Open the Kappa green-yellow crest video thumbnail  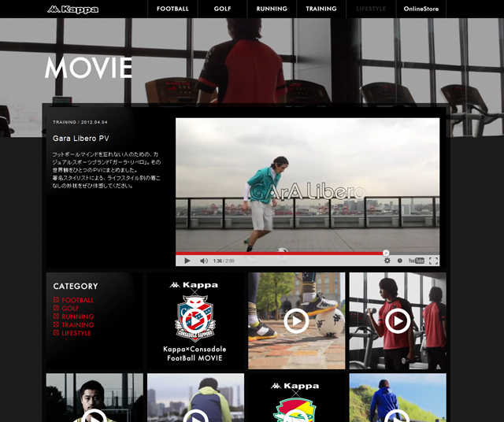coord(296,398)
